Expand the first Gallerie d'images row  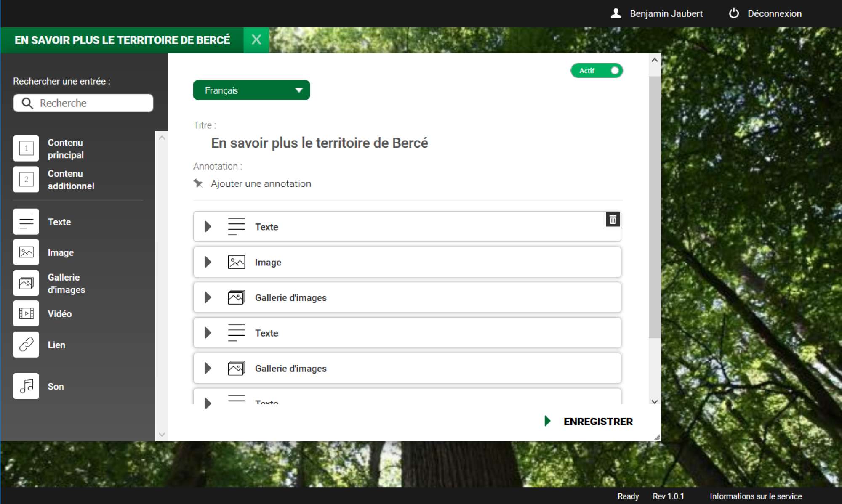(208, 297)
